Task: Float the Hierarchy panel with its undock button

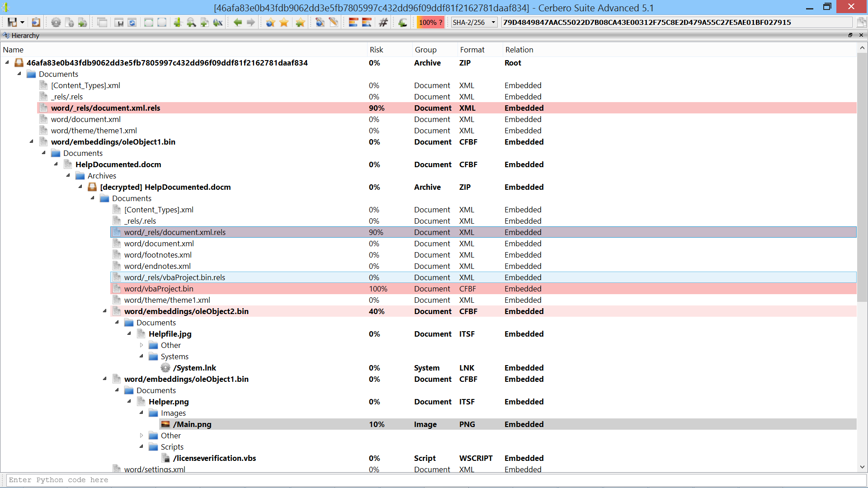Action: click(850, 35)
